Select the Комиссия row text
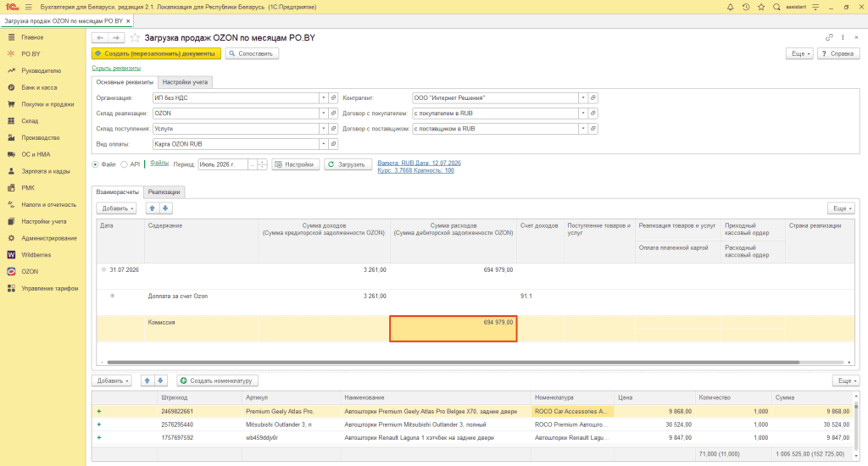The width and height of the screenshot is (868, 466). coord(161,322)
